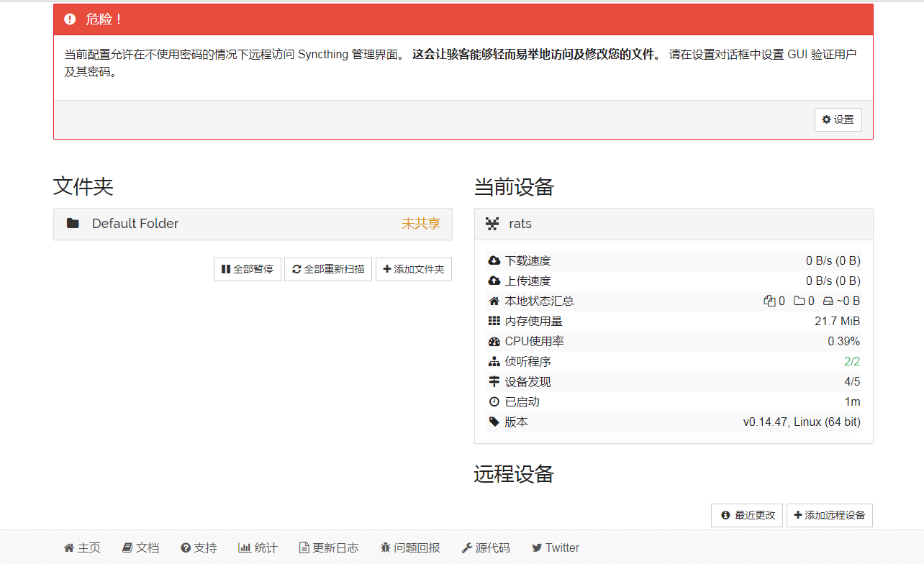This screenshot has height=564, width=924.
Task: Click the 内存使用量 grid icon
Action: (494, 321)
